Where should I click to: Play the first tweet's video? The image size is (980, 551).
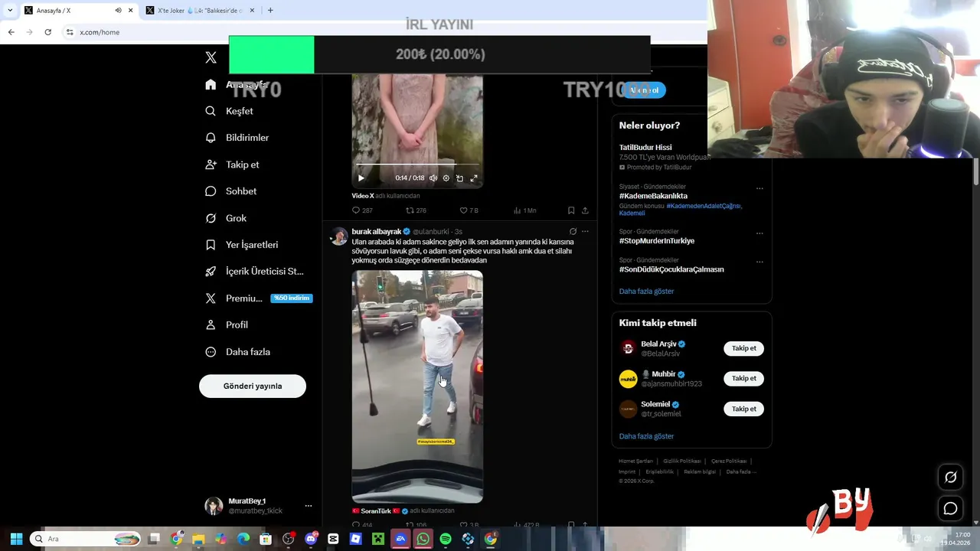click(361, 178)
